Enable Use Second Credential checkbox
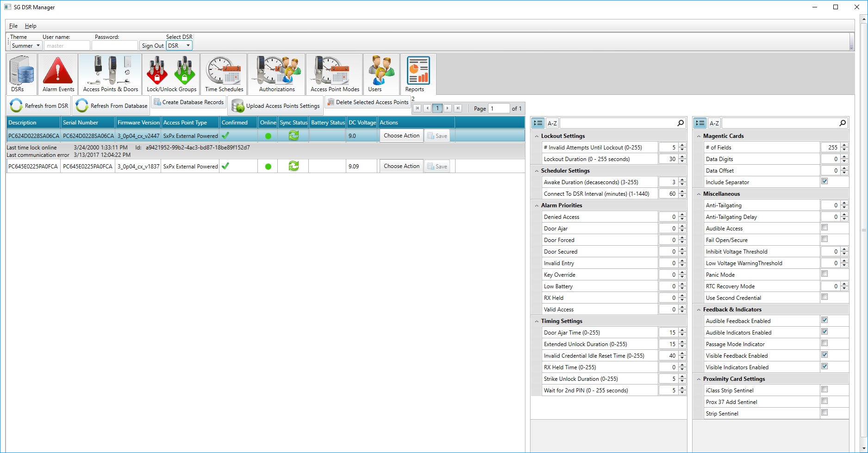 [x=824, y=297]
